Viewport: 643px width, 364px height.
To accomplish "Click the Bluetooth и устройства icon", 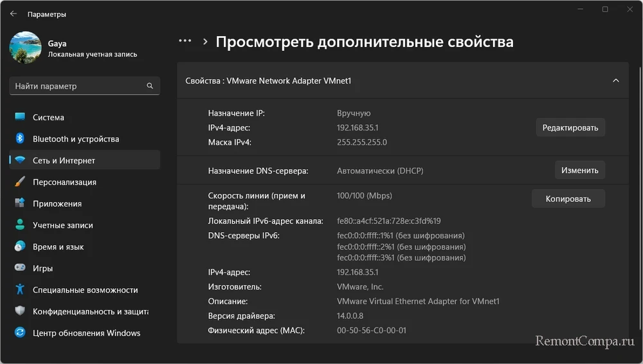I will tap(20, 138).
